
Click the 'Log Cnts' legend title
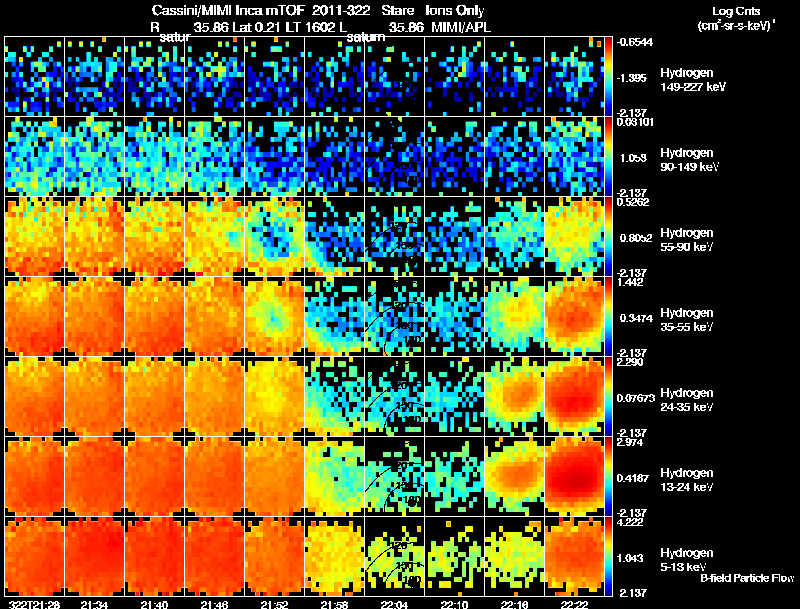(736, 11)
